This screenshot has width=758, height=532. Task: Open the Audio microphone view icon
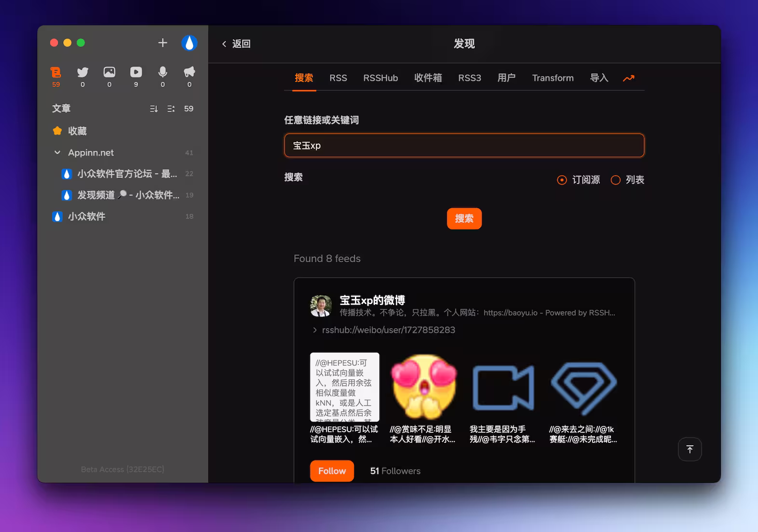(x=163, y=77)
